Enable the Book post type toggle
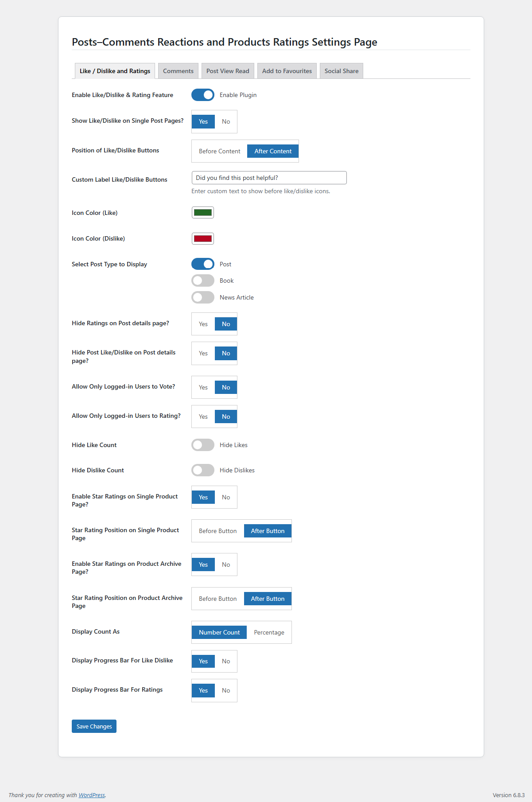The width and height of the screenshot is (532, 802). tap(203, 280)
